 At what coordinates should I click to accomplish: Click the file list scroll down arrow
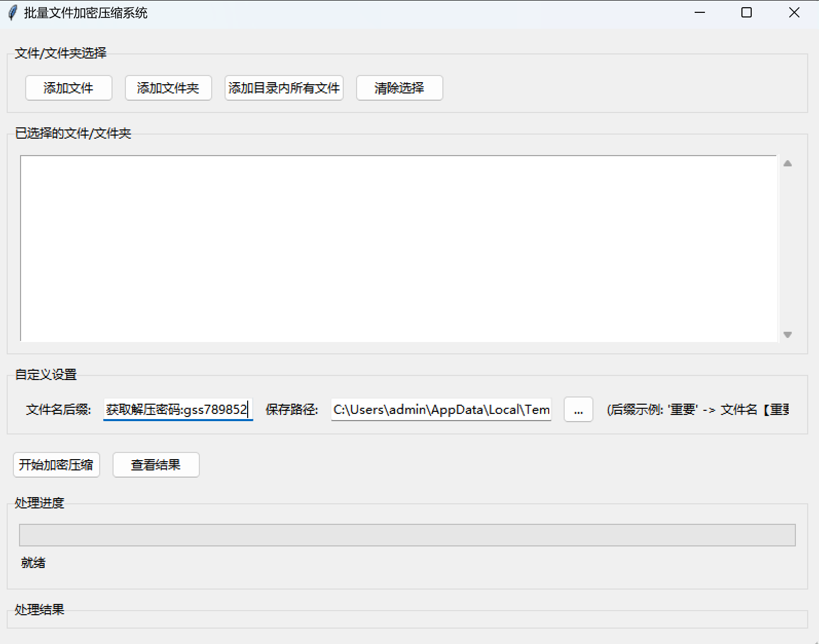[788, 335]
